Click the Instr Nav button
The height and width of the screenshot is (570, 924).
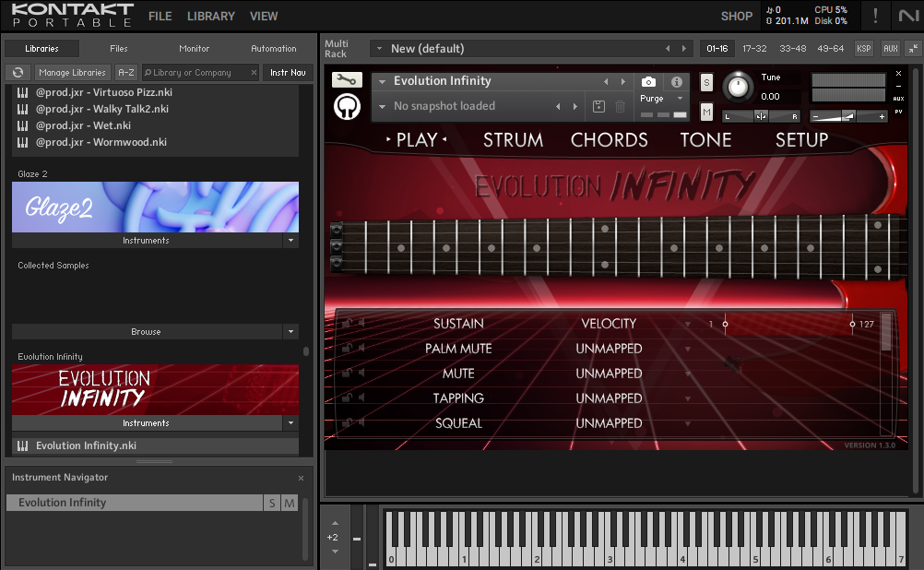[288, 73]
